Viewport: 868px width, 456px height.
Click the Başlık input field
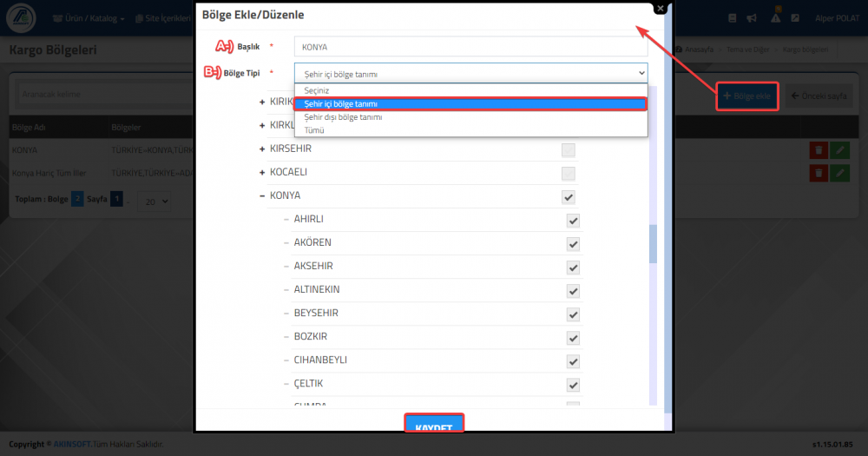[x=470, y=47]
